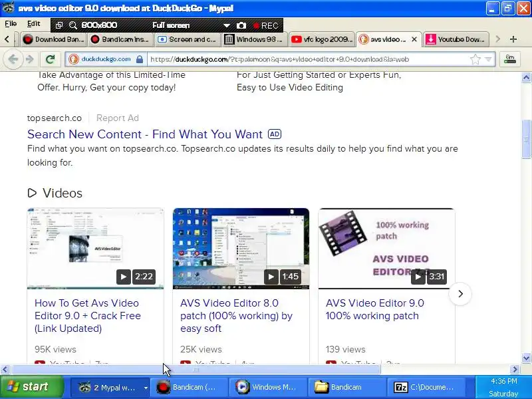Click the vertical scrollbar up arrow
Image resolution: width=532 pixels, height=399 pixels.
(x=526, y=78)
